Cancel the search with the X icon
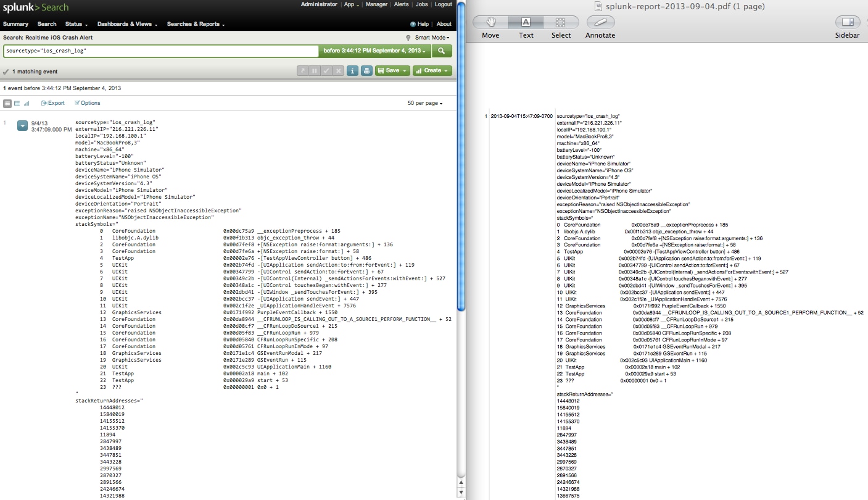 [x=338, y=71]
